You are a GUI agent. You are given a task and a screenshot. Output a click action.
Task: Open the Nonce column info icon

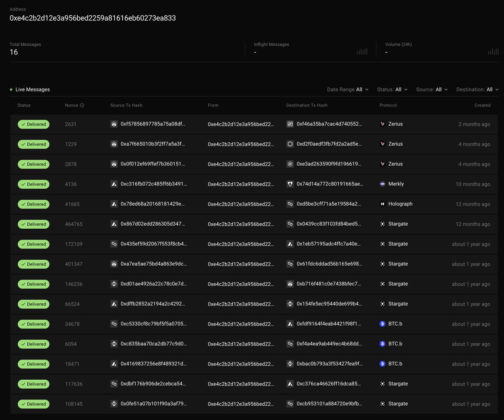(x=81, y=105)
